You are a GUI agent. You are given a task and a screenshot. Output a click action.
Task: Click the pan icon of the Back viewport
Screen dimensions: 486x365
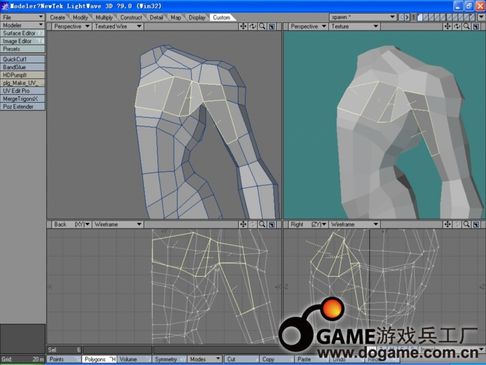(x=243, y=224)
